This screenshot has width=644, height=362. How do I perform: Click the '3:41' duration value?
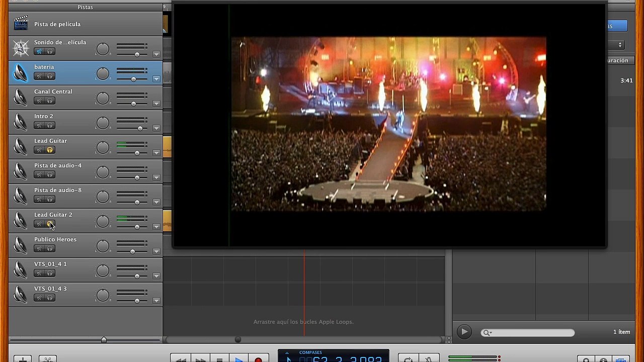[626, 80]
